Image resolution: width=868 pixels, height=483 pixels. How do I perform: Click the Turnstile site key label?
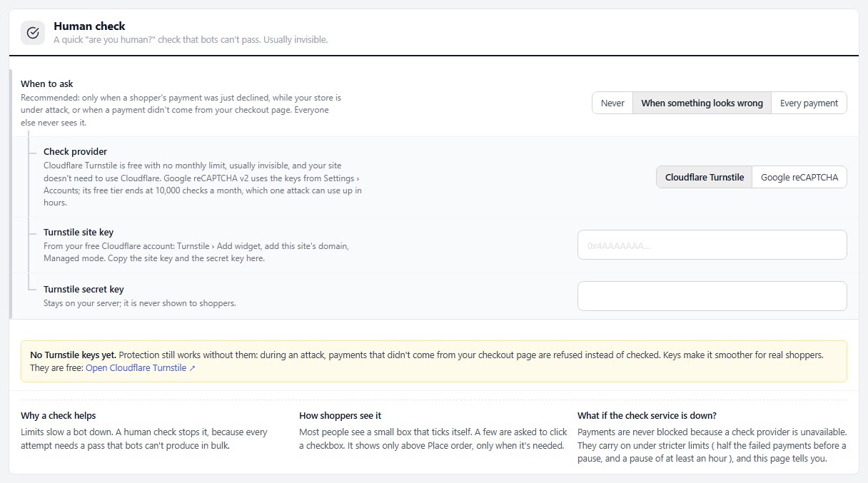[79, 232]
